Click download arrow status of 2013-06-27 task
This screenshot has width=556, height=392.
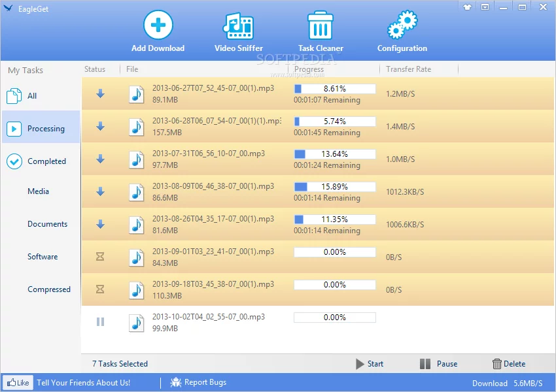pos(100,93)
